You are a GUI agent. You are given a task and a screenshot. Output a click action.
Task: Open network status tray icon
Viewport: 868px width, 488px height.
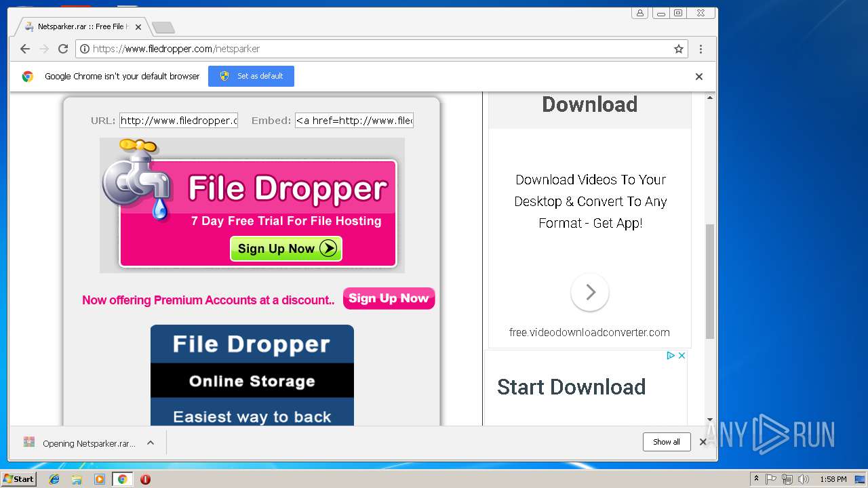[787, 479]
